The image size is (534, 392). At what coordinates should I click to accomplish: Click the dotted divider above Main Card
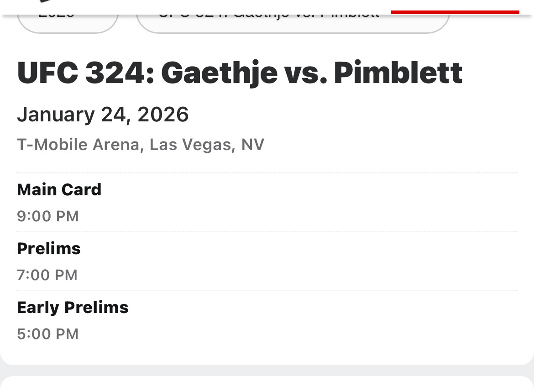coord(267,173)
